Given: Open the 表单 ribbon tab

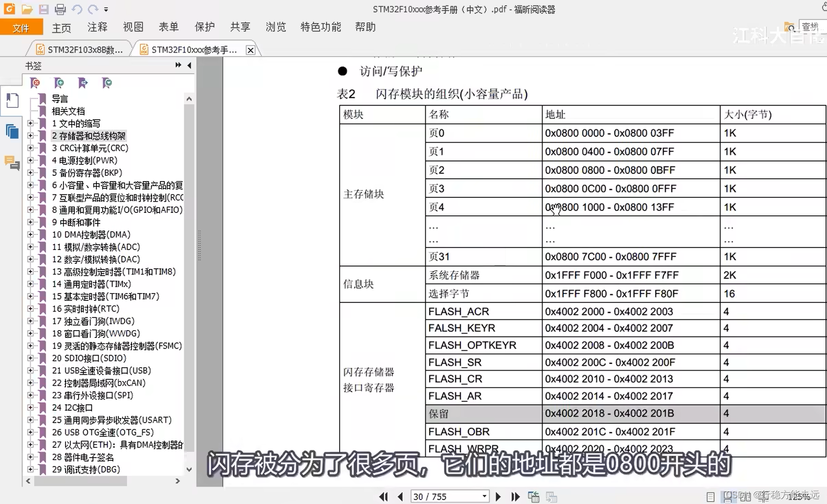Looking at the screenshot, I should (x=169, y=27).
